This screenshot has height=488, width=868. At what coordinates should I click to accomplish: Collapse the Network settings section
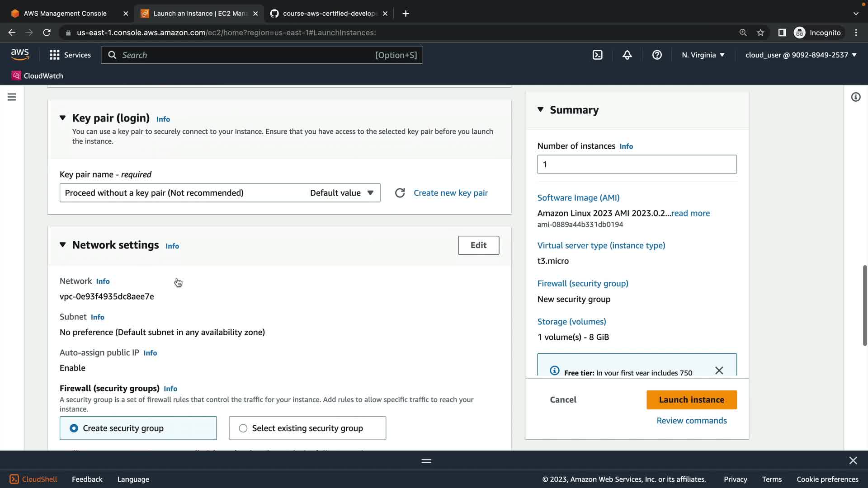click(x=63, y=245)
